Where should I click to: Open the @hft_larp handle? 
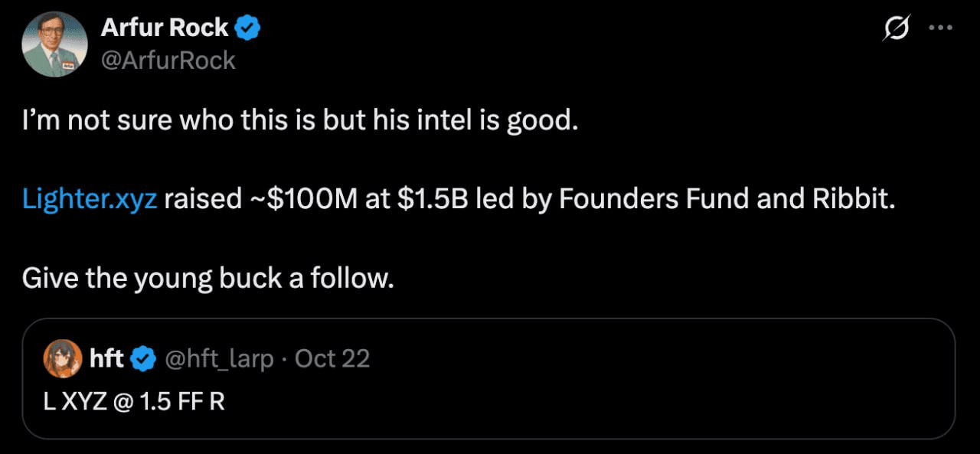point(219,358)
